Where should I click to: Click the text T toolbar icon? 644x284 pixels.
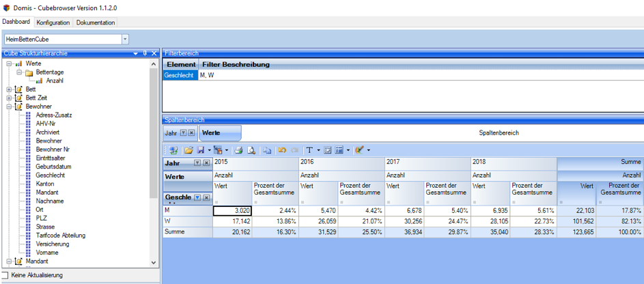(310, 150)
